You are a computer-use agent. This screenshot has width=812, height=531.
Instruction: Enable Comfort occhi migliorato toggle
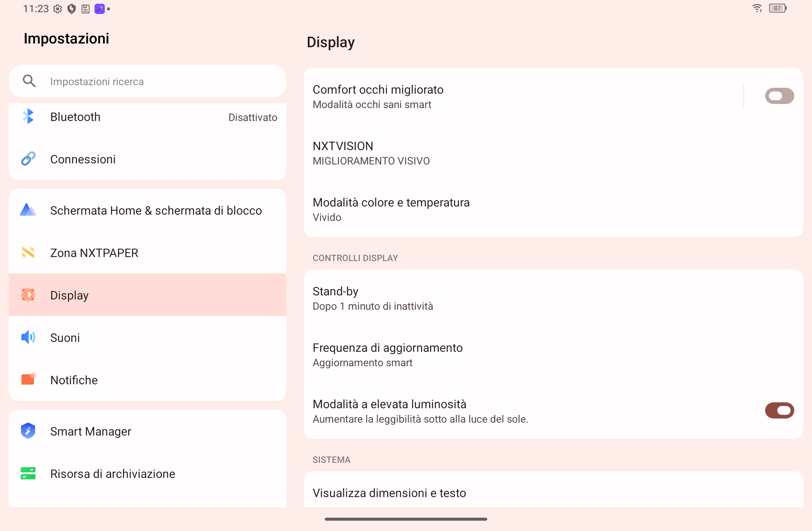[780, 96]
